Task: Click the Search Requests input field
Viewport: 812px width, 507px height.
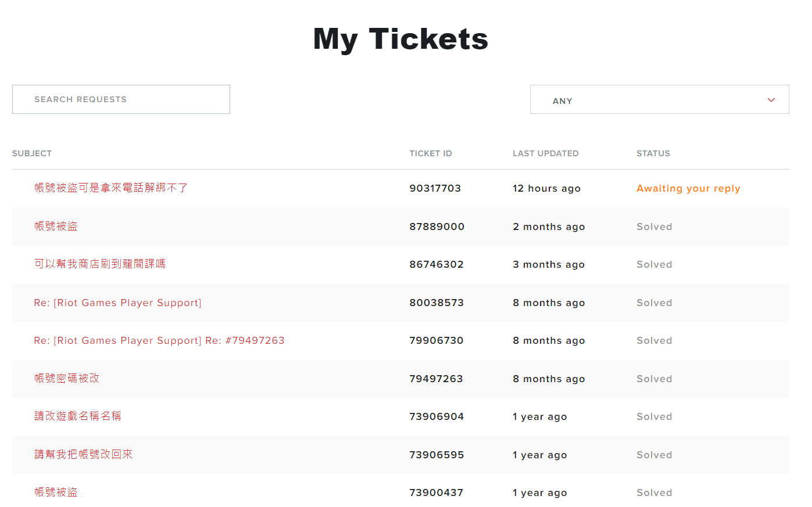Action: coord(121,99)
